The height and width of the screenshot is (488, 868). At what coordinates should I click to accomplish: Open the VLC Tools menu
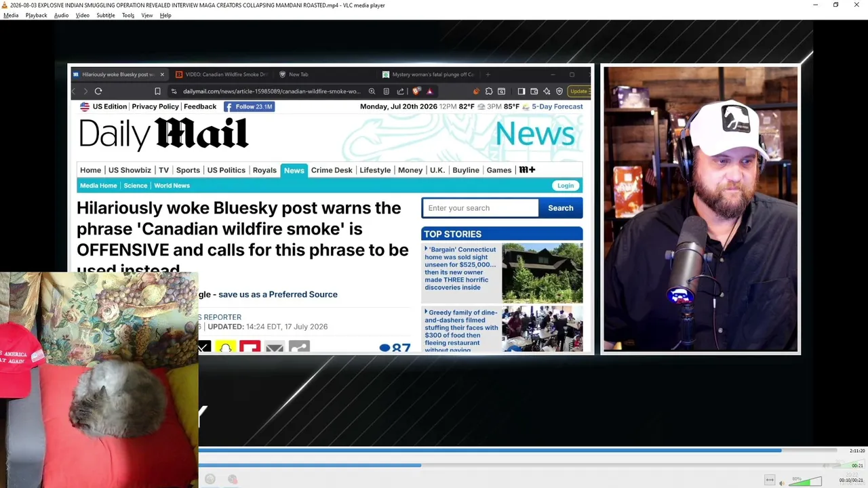(x=128, y=15)
